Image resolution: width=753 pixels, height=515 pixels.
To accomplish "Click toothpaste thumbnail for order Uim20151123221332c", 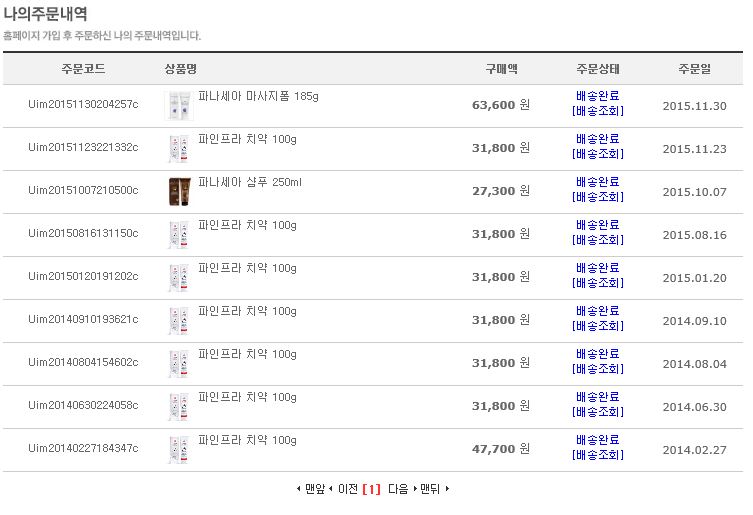I will click(x=179, y=148).
